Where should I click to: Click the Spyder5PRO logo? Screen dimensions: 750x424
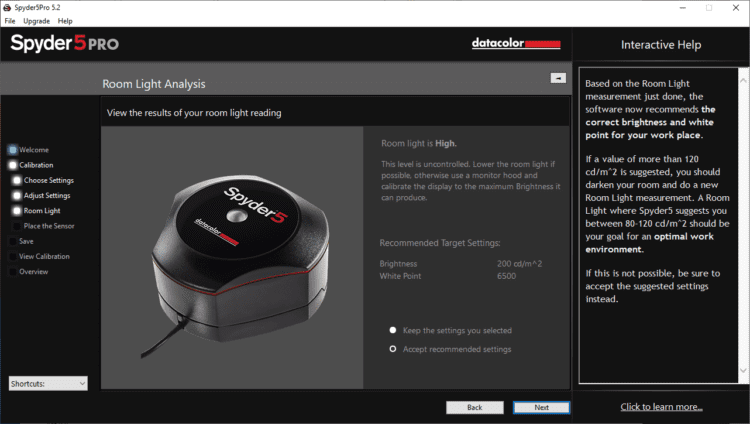[65, 43]
